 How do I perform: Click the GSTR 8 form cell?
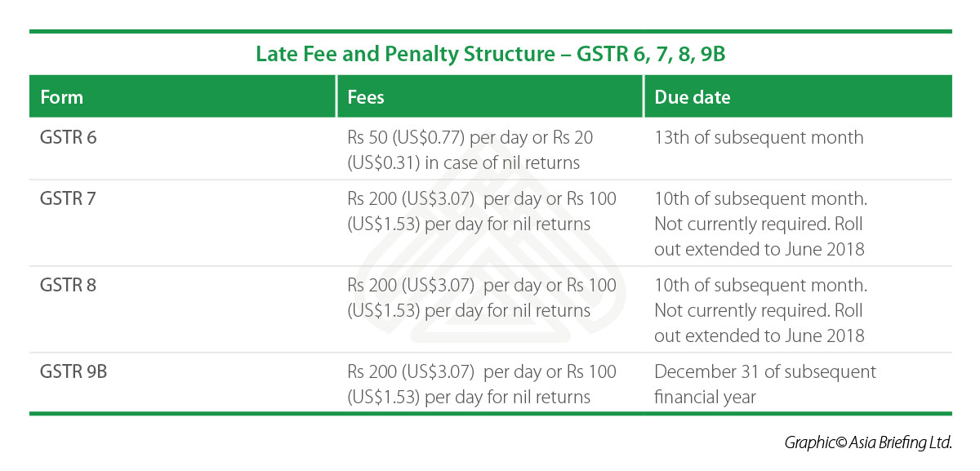pyautogui.click(x=69, y=285)
